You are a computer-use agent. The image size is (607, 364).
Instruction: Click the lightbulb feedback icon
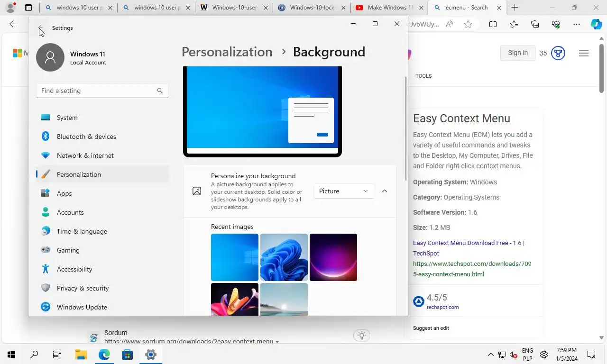point(362,336)
